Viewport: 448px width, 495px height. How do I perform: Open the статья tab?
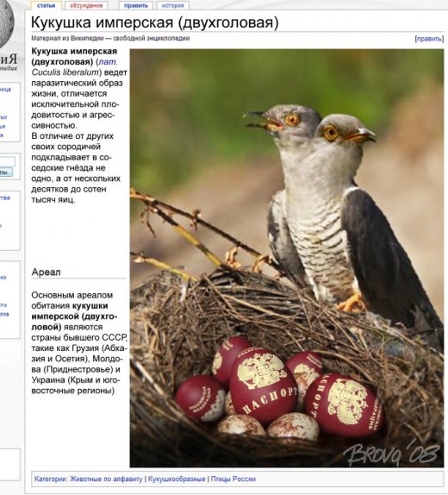click(46, 5)
